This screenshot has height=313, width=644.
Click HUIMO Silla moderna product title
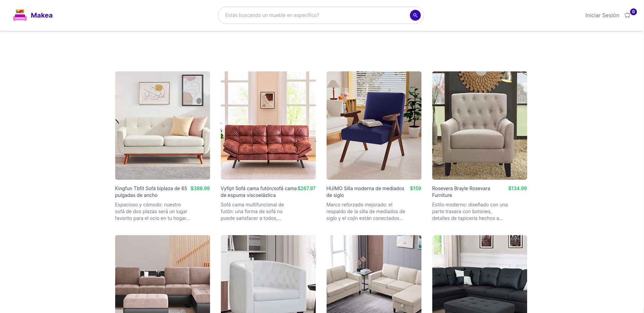tap(365, 192)
